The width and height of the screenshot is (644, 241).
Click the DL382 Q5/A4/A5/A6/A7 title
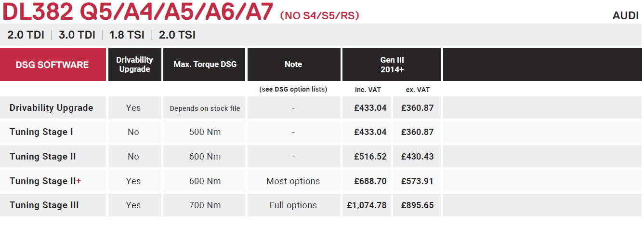pos(138,12)
